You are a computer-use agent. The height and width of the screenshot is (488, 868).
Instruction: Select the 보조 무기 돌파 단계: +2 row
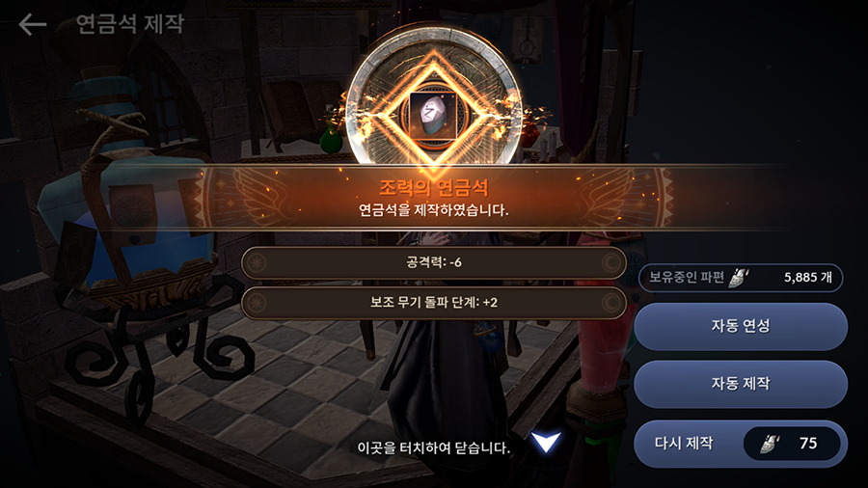pyautogui.click(x=434, y=303)
